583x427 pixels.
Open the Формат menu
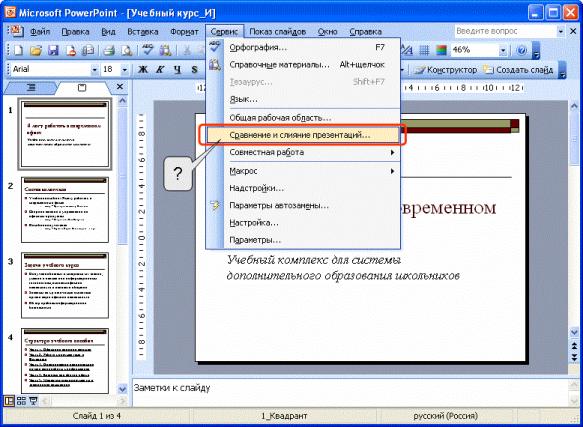coord(184,32)
